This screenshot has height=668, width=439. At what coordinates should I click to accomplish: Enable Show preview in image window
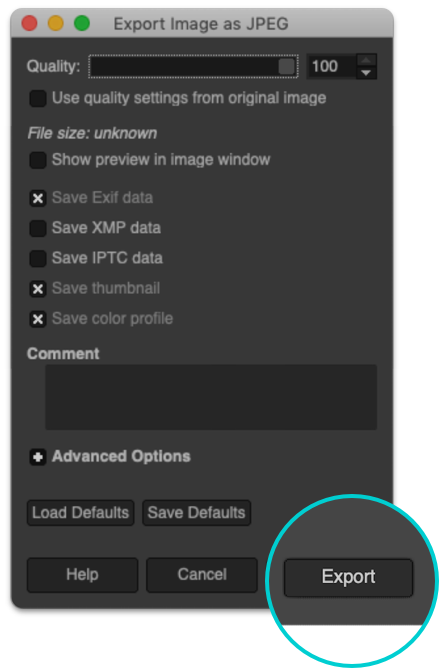click(x=38, y=160)
